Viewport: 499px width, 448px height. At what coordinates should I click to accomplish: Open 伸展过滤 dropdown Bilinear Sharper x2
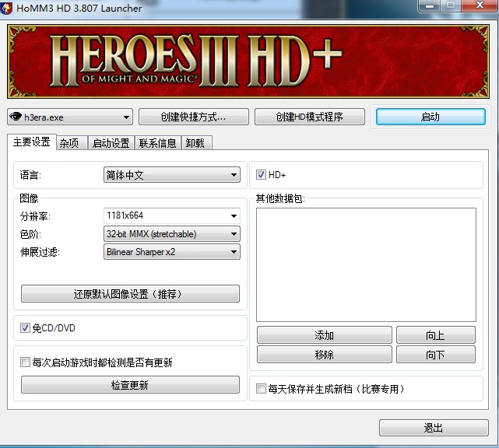click(x=172, y=252)
